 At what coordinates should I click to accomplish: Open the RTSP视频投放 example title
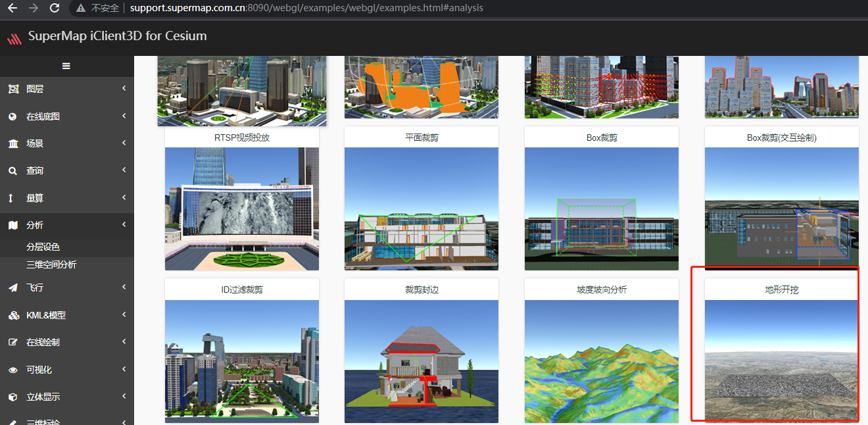pos(242,138)
